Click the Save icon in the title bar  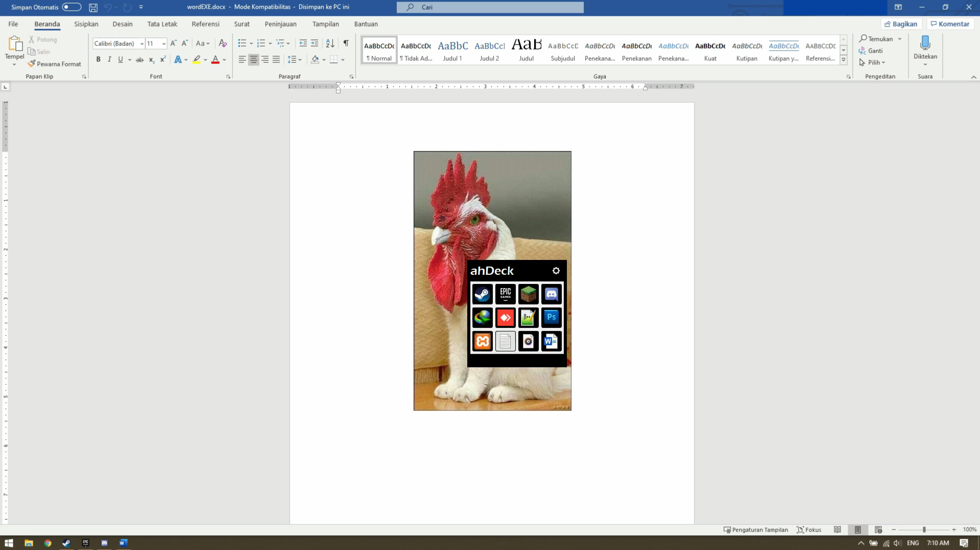(x=93, y=7)
